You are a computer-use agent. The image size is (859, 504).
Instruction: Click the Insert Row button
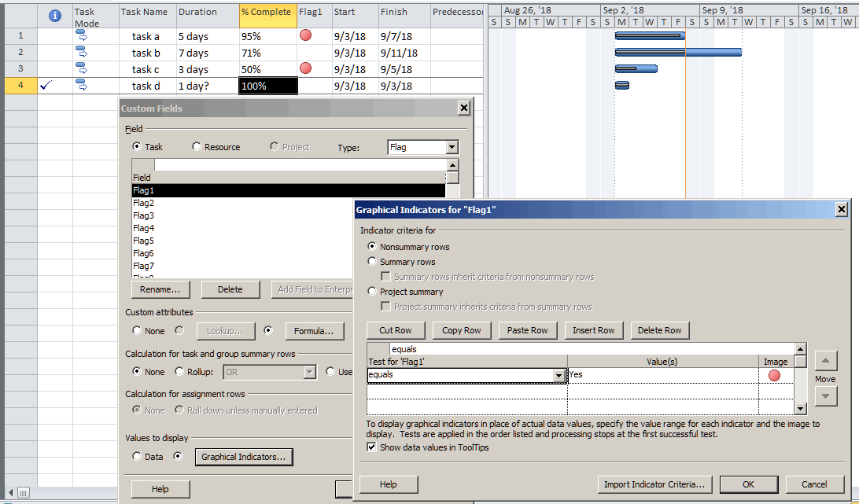[594, 330]
